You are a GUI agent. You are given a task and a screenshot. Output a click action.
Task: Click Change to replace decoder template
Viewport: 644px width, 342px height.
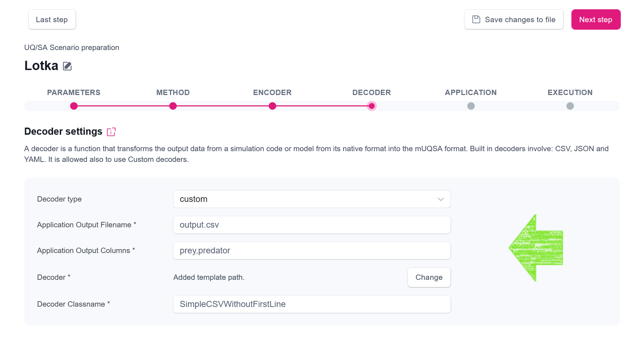[x=429, y=277]
